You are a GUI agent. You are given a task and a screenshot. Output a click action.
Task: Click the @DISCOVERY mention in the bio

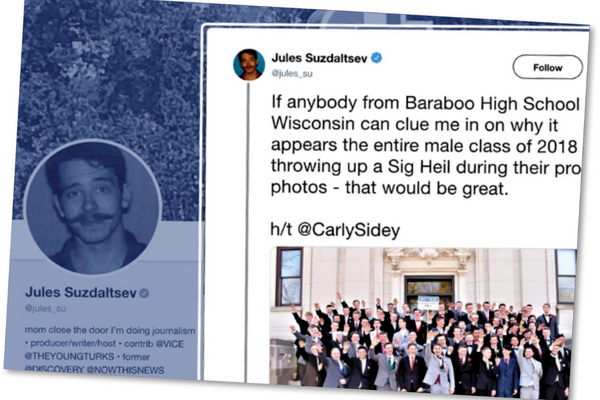pos(54,370)
